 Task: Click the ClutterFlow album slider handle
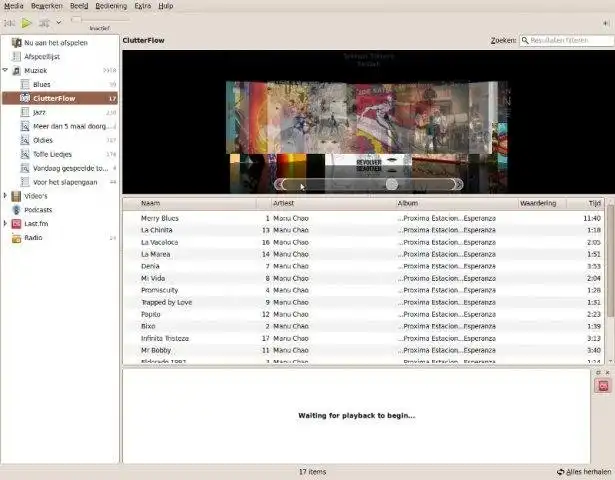tap(391, 184)
